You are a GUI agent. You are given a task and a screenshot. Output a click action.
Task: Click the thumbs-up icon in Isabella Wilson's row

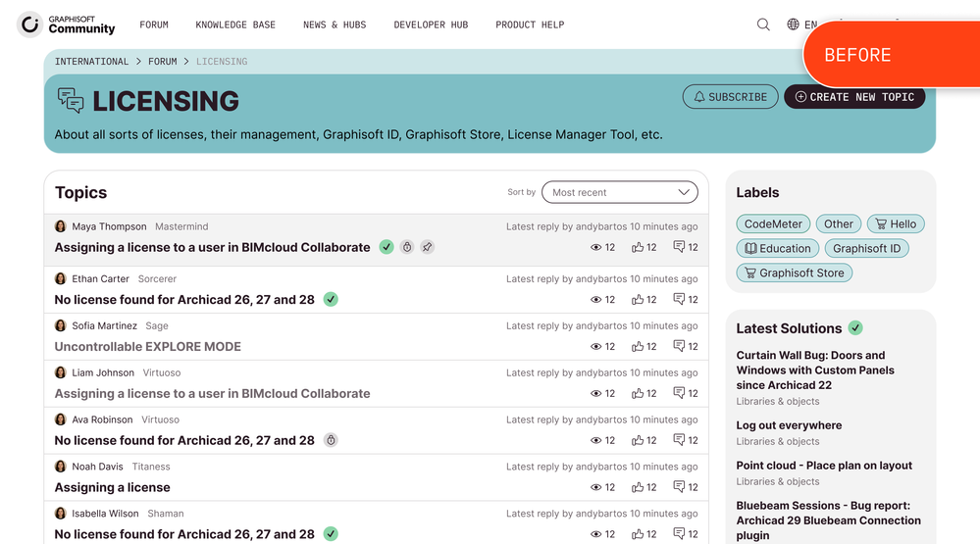(638, 534)
